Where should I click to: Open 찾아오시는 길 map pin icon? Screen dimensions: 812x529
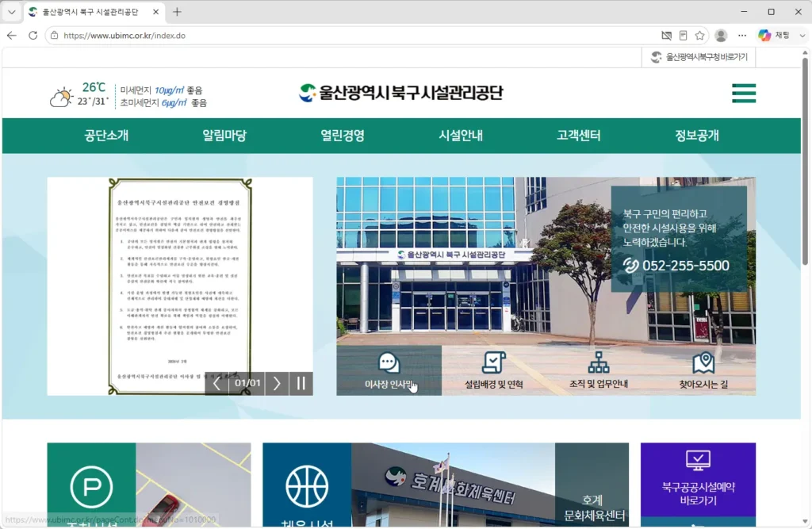coord(703,362)
